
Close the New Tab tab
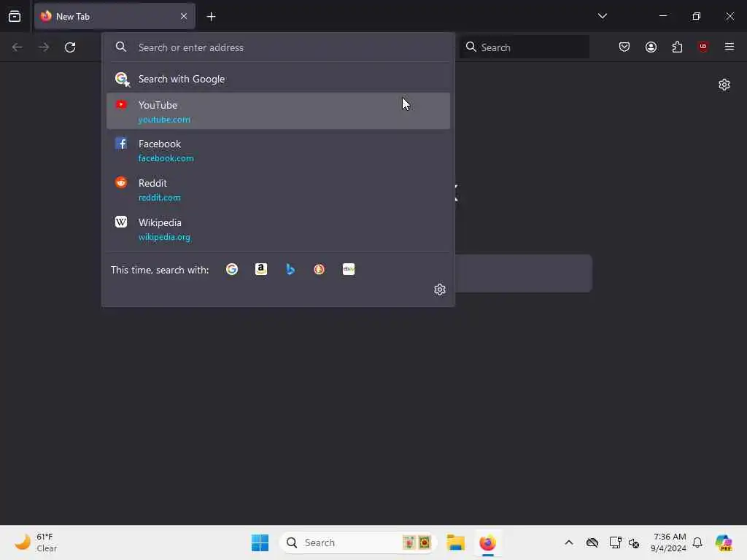click(x=183, y=16)
